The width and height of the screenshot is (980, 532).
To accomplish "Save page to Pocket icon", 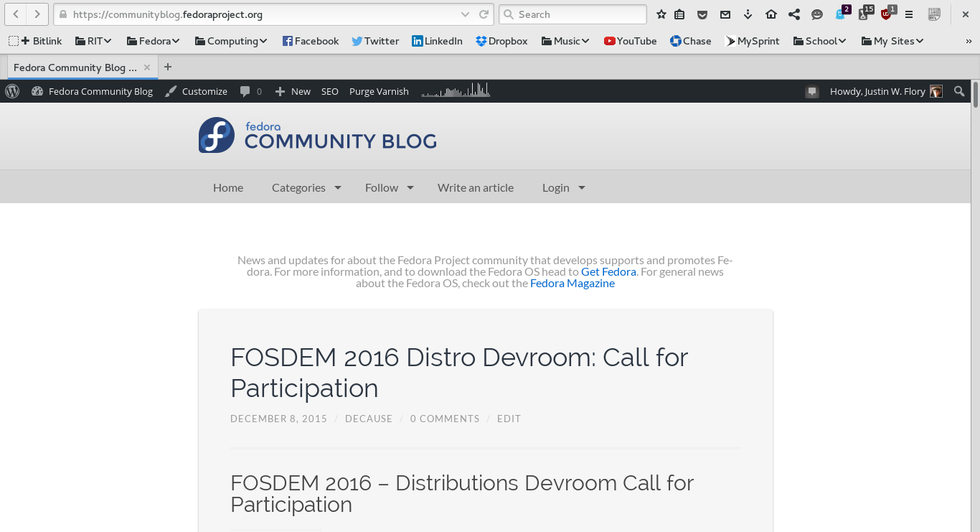I will coord(702,14).
